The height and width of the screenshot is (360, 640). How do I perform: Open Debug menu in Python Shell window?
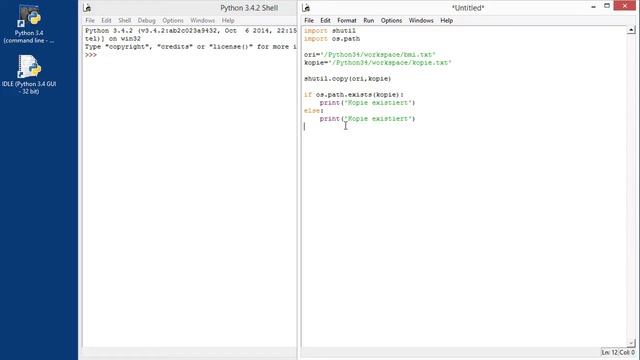coord(147,20)
